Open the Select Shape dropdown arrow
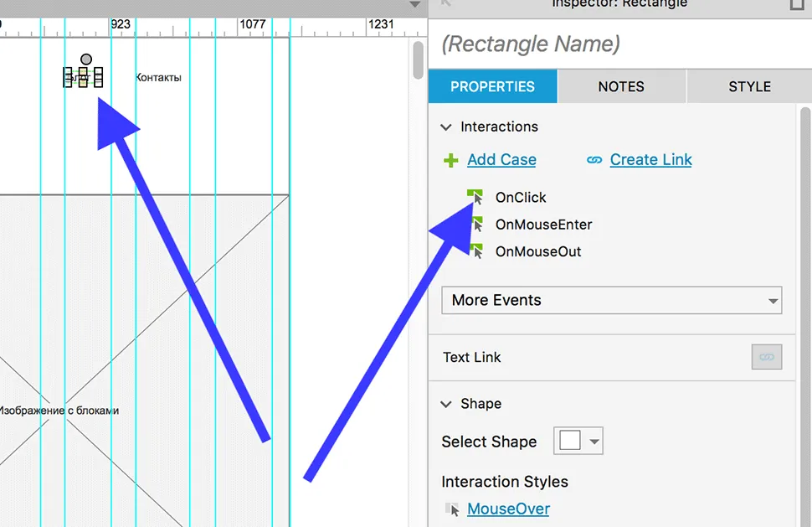Screen dimensions: 812x527 pyautogui.click(x=594, y=442)
